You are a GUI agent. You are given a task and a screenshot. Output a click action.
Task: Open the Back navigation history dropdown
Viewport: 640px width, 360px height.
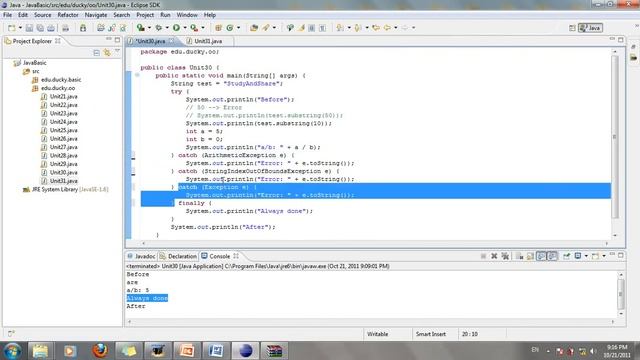(x=396, y=28)
